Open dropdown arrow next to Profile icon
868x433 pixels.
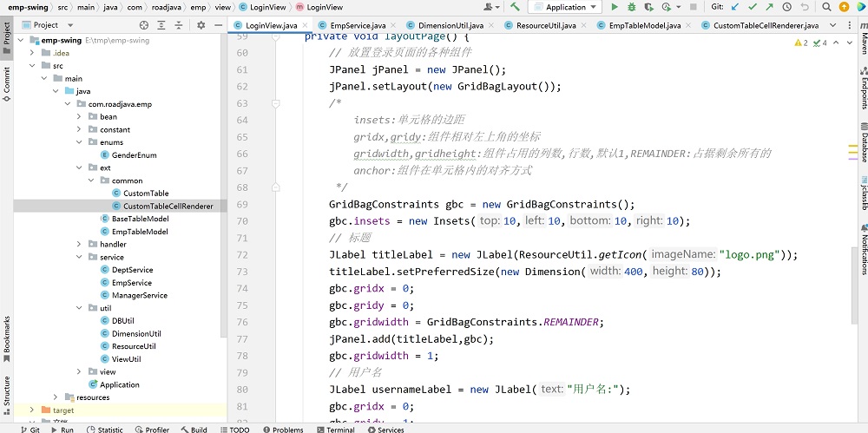click(678, 7)
